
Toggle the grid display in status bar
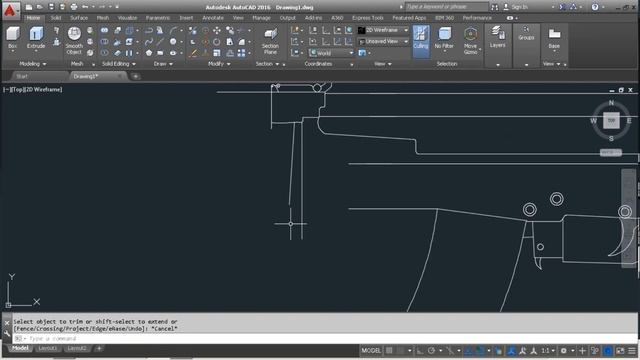(389, 351)
